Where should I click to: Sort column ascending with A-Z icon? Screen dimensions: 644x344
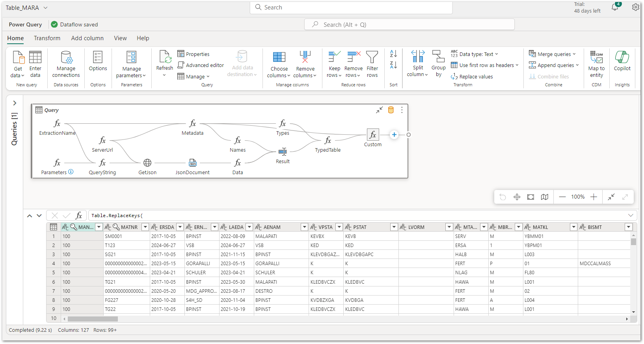point(393,54)
